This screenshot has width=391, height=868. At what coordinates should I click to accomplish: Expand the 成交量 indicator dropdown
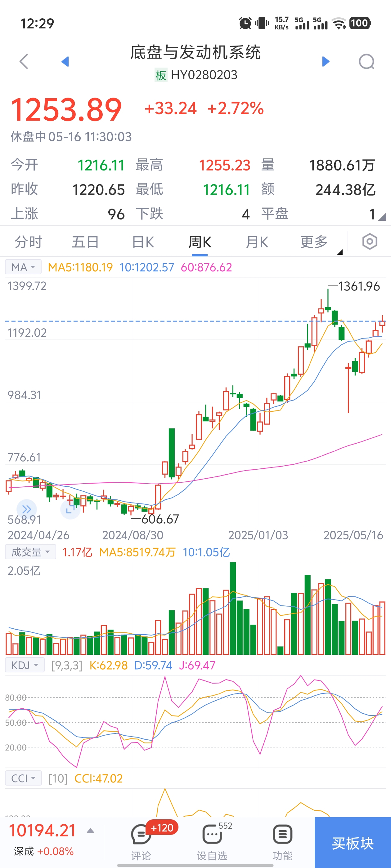pos(31,552)
